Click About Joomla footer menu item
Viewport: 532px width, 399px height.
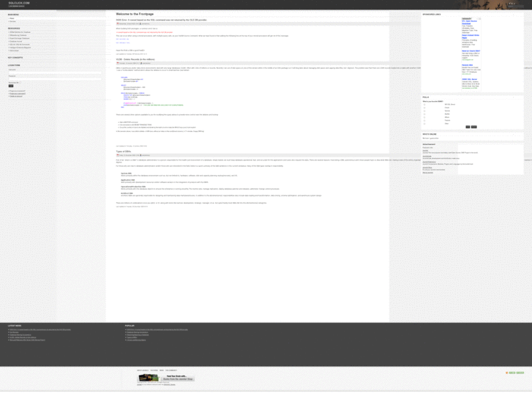tap(143, 370)
